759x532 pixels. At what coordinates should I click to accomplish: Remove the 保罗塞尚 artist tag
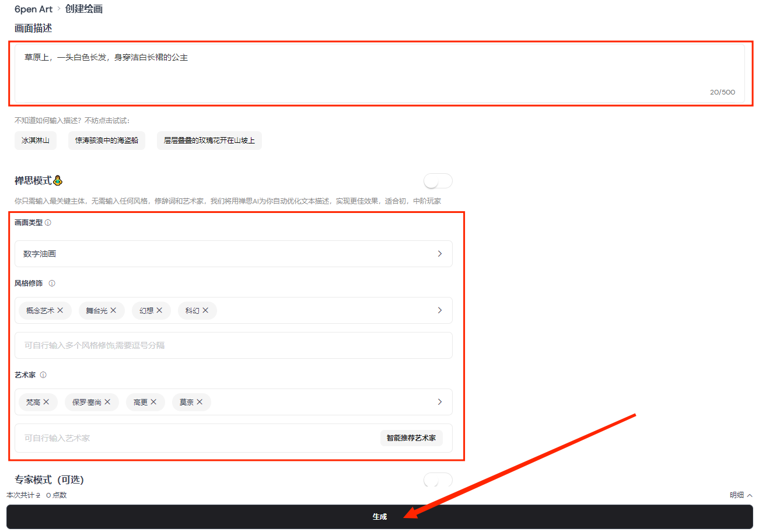point(107,402)
